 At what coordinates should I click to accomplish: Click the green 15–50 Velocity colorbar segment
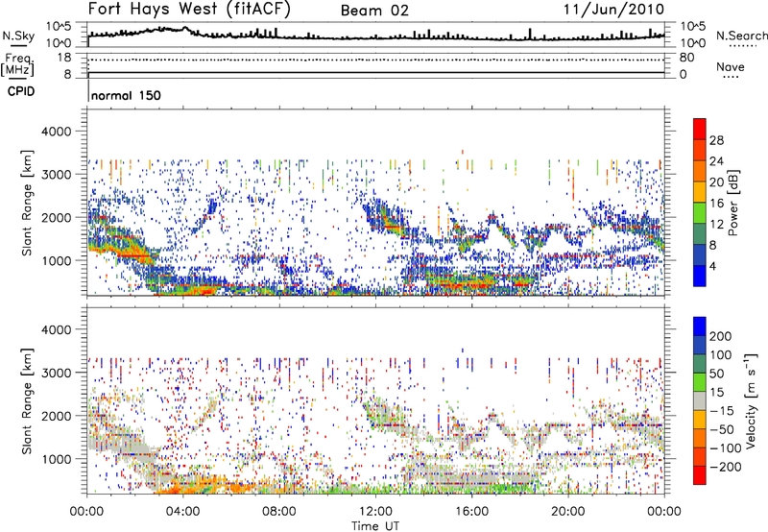(700, 382)
